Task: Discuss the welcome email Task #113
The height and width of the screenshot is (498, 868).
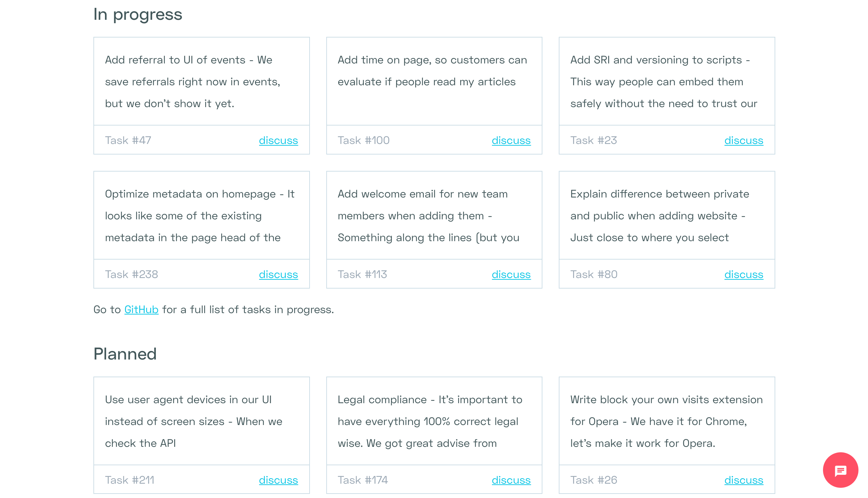Action: coord(511,274)
